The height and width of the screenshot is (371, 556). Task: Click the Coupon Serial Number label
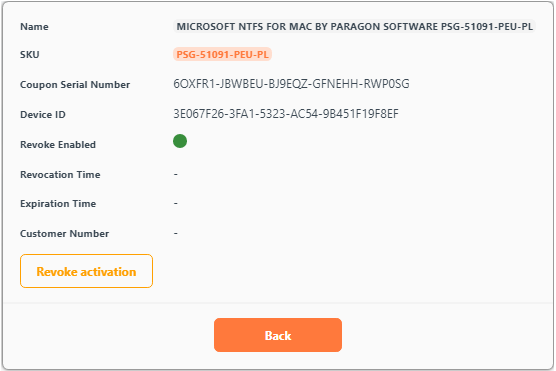pos(75,85)
